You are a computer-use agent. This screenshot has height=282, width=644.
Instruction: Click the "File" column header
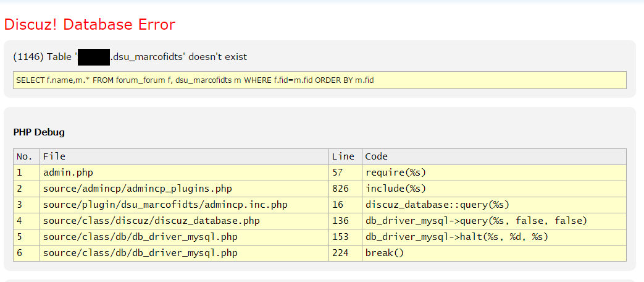pos(54,156)
